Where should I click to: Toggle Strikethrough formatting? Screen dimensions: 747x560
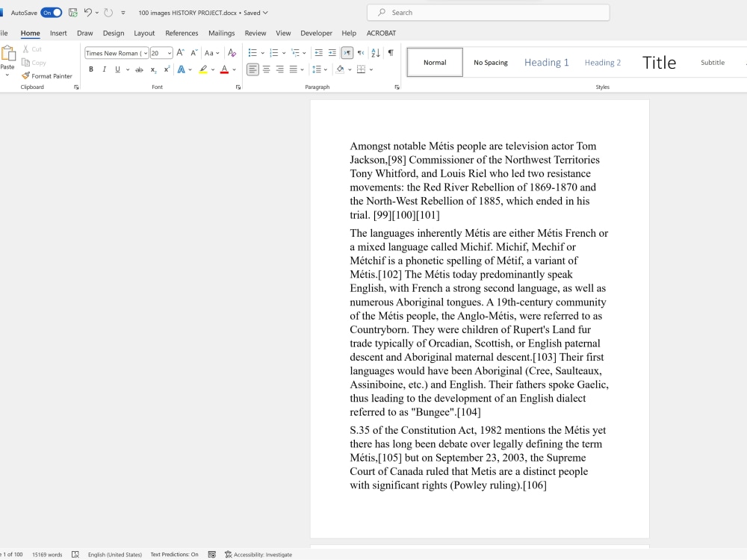(139, 69)
